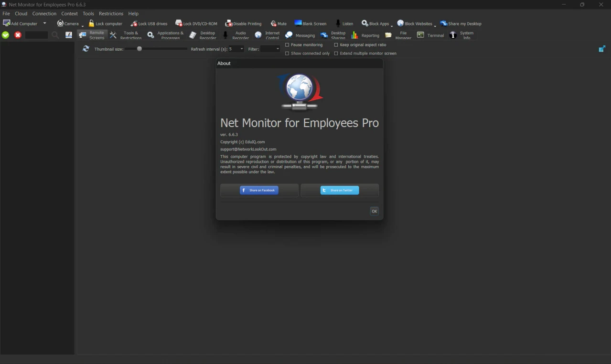Switch to the File Manager tab
The image size is (611, 364).
click(x=398, y=35)
